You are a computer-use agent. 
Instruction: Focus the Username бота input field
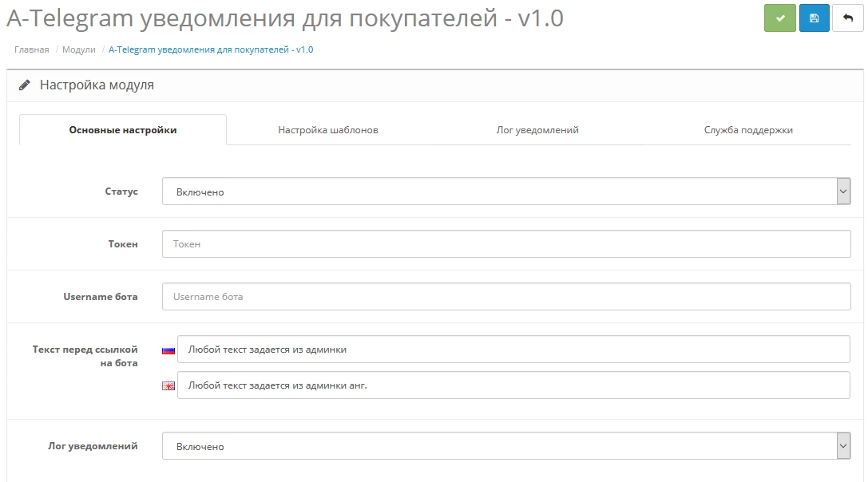[506, 297]
